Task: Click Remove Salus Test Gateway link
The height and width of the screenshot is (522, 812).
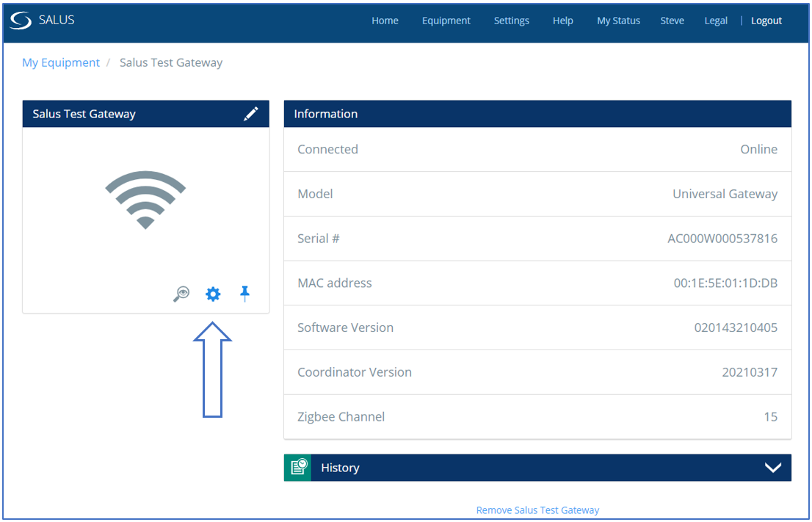Action: click(537, 510)
